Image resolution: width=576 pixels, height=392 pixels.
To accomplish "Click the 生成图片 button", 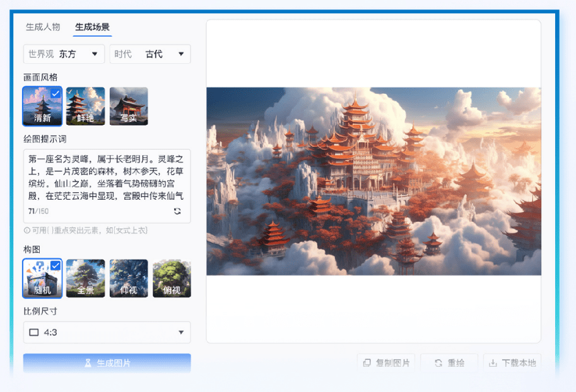I will point(107,363).
